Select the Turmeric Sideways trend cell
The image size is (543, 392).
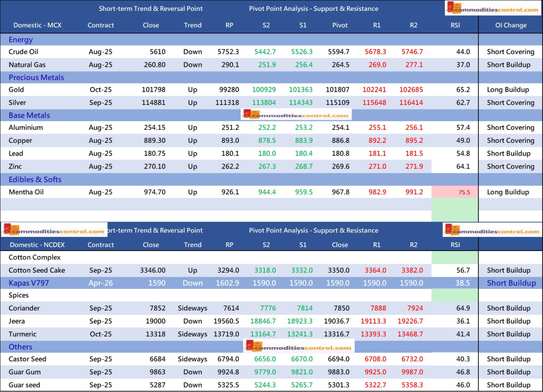tap(192, 334)
